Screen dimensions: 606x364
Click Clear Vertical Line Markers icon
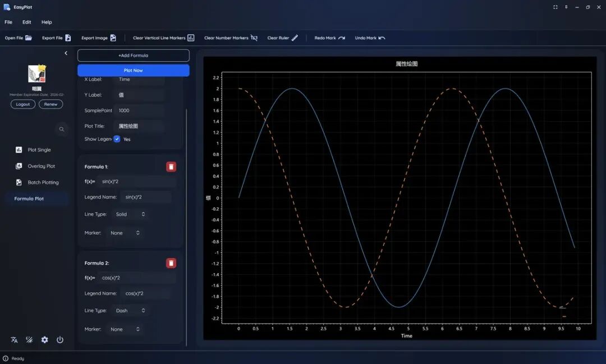pyautogui.click(x=191, y=38)
